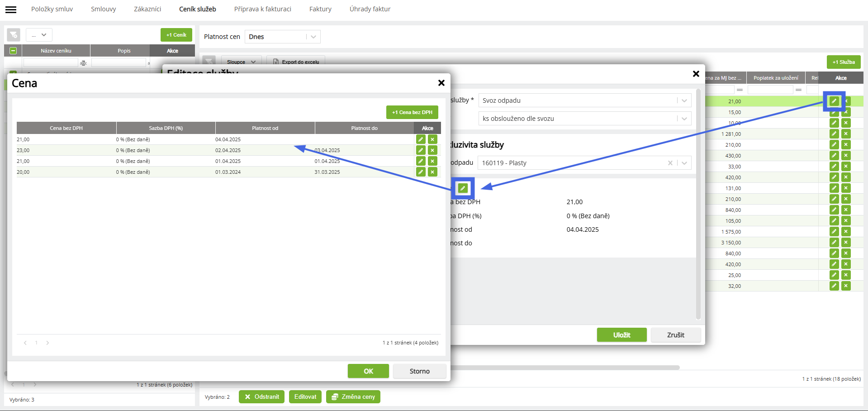Open the Platnost cen 'Dnes' dropdown
Image resolution: width=868 pixels, height=411 pixels.
282,37
